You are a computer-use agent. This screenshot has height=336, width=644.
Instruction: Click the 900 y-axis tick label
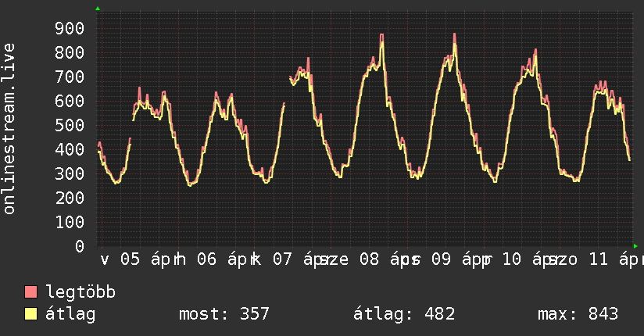tap(70, 29)
